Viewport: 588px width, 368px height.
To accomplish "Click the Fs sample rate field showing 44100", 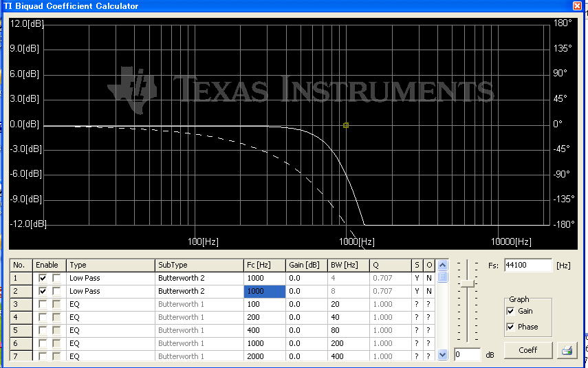I will (528, 266).
